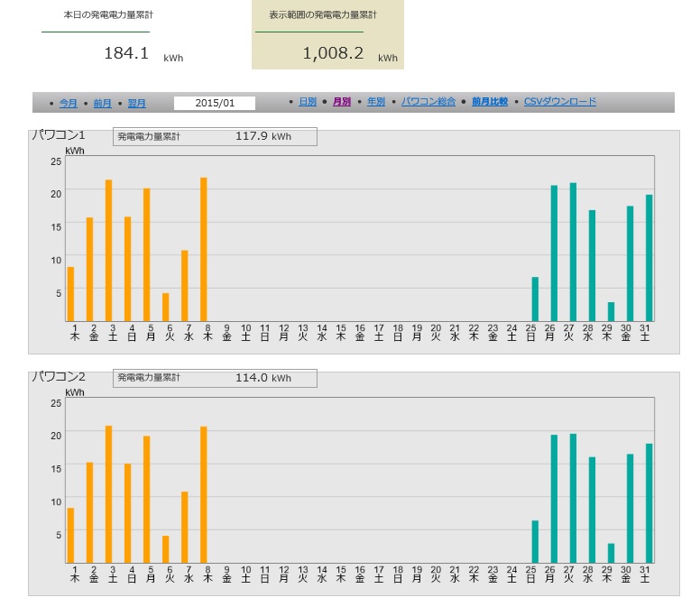Viewport: 700px width, 607px height.
Task: Click the day 31 teal bar in パワコン1 chart
Action: (649, 258)
